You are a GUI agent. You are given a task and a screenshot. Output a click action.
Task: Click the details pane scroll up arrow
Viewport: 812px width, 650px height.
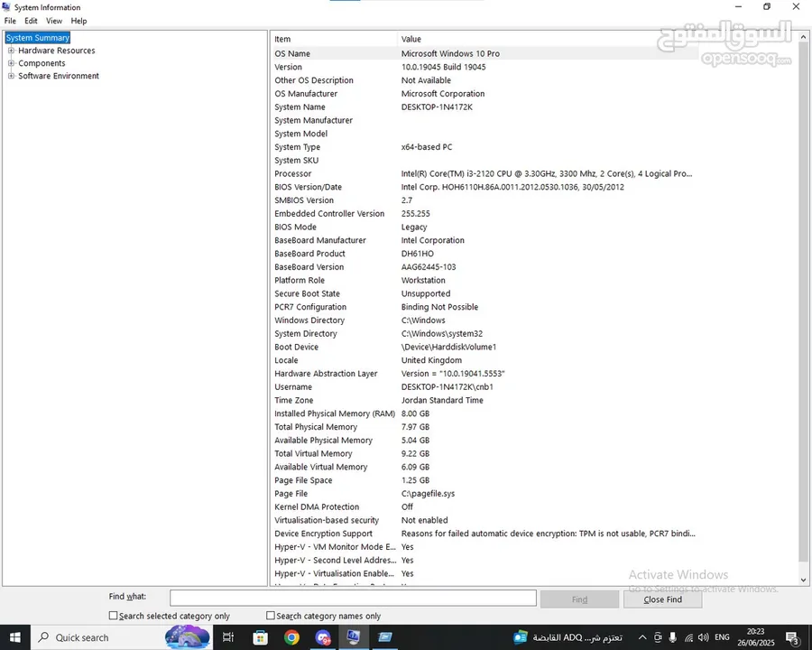(803, 37)
